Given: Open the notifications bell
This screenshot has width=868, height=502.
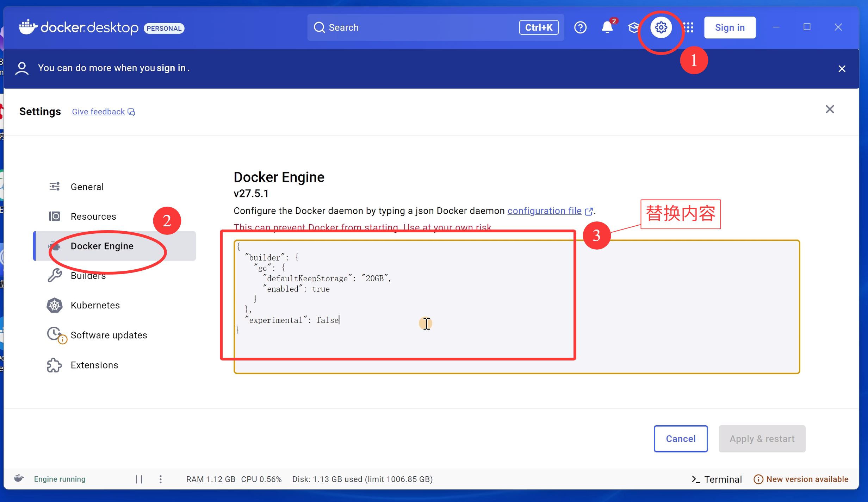Looking at the screenshot, I should coord(607,27).
